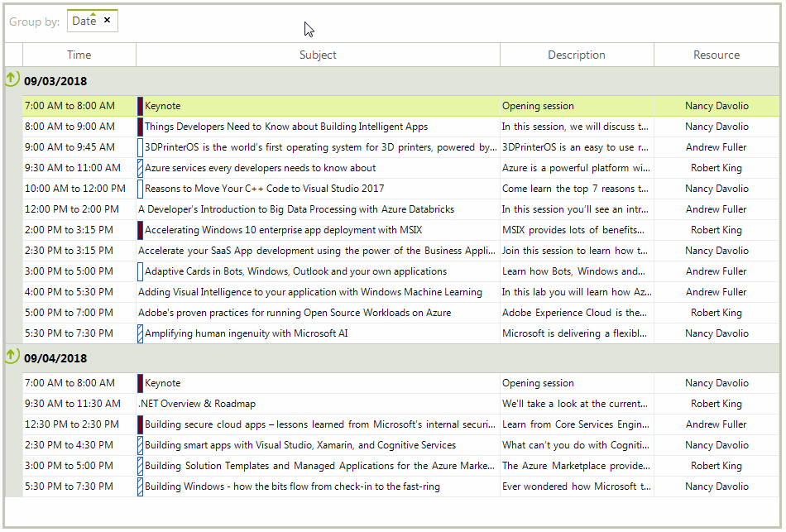Click the striped marker beside Azure services session
Screen dimensions: 786x532
139,167
